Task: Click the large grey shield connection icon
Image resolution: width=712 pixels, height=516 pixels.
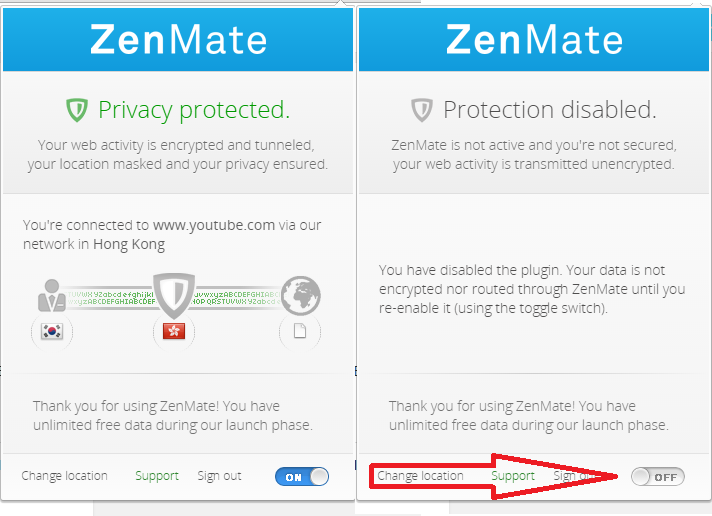Action: (175, 295)
